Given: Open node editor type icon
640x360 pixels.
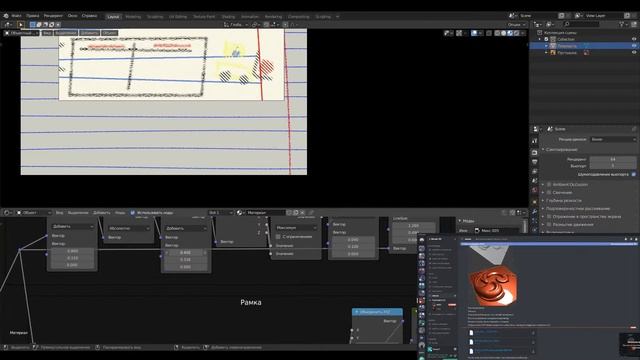Looking at the screenshot, I should pyautogui.click(x=7, y=213).
